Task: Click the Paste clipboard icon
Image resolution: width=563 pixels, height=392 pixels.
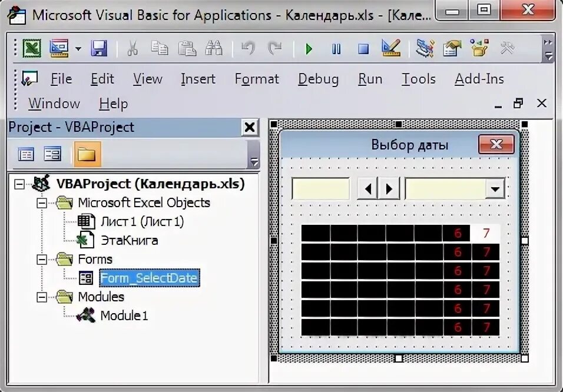Action: click(x=187, y=48)
